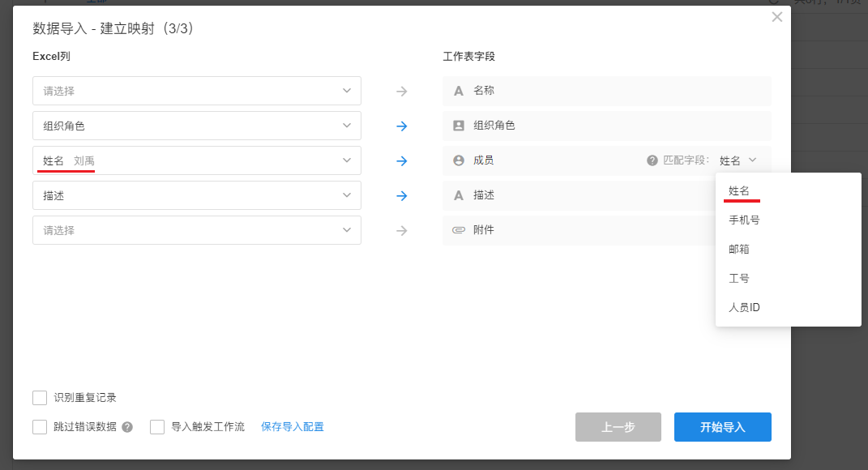This screenshot has height=470, width=868.
Task: Open the 匹配字段 姓名 dropdown chevron
Action: pyautogui.click(x=752, y=160)
